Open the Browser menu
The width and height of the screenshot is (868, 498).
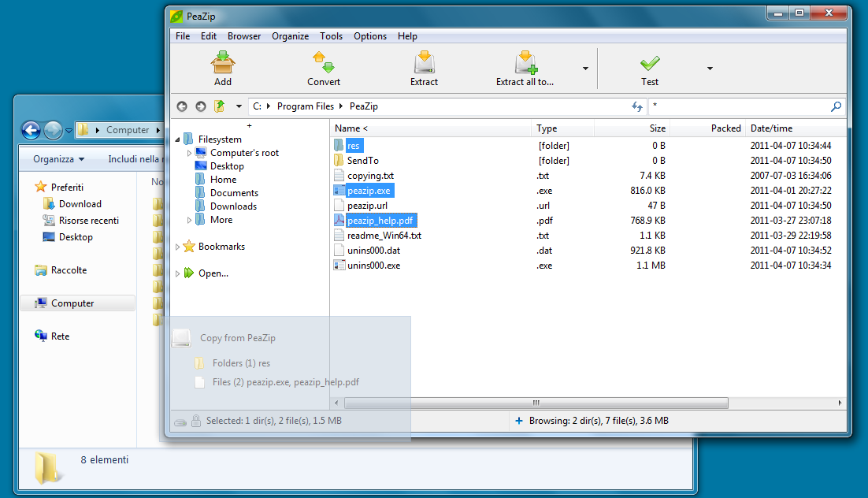tap(244, 36)
